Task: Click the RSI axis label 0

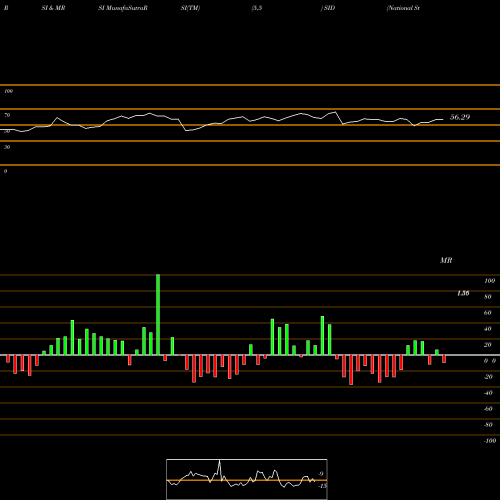Action: tap(5, 171)
